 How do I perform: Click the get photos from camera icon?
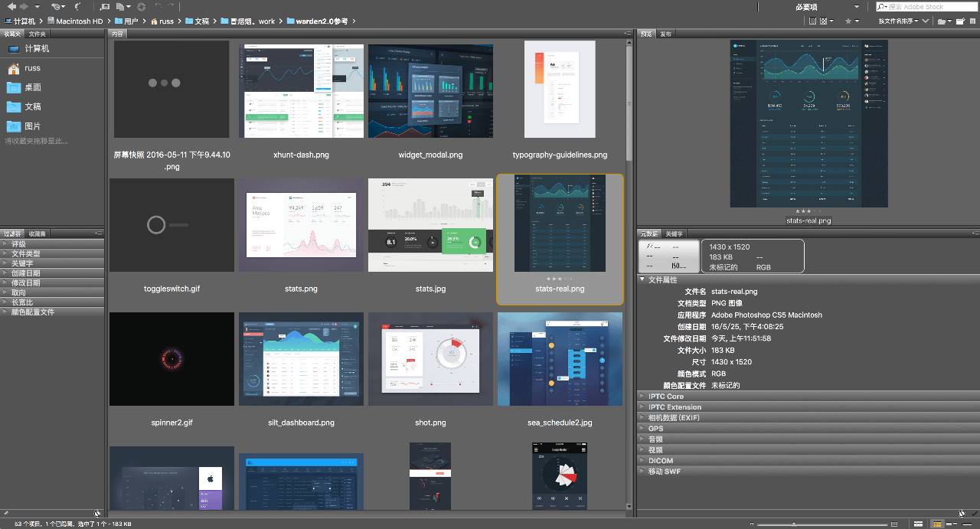click(103, 7)
